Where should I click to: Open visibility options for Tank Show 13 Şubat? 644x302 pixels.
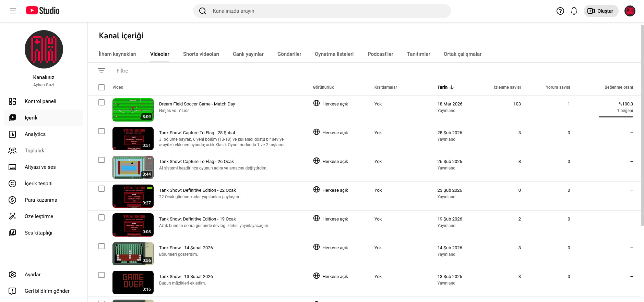331,276
